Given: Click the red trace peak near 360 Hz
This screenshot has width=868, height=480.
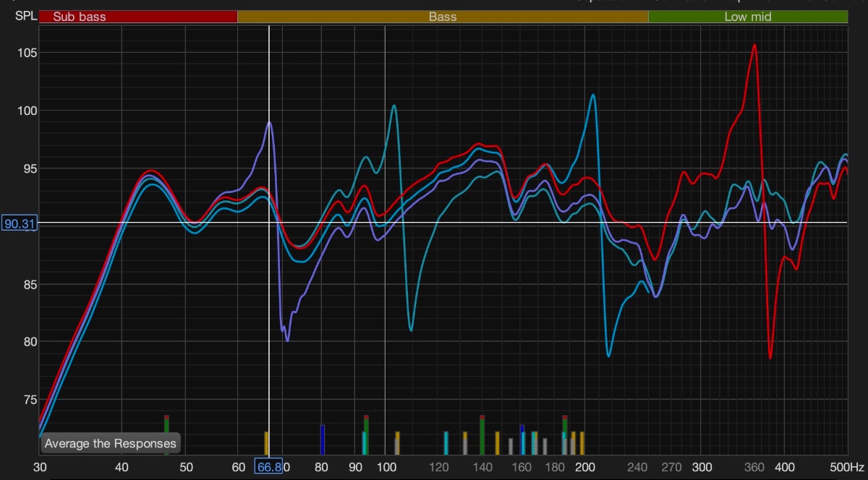Looking at the screenshot, I should pos(754,45).
